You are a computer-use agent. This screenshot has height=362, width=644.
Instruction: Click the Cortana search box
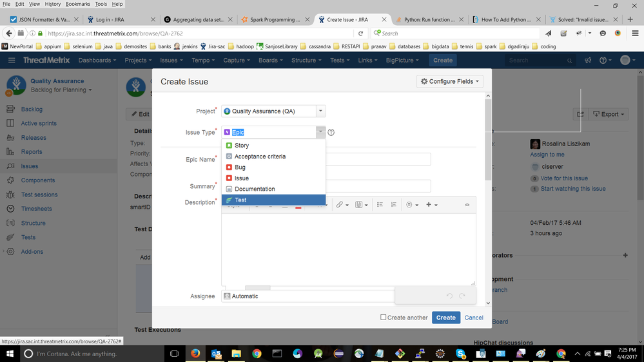(x=93, y=354)
